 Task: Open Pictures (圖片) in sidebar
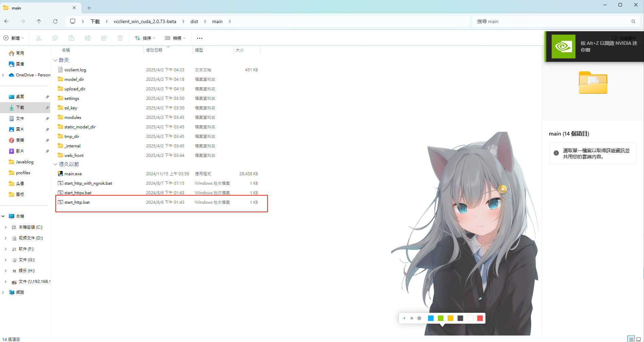20,129
